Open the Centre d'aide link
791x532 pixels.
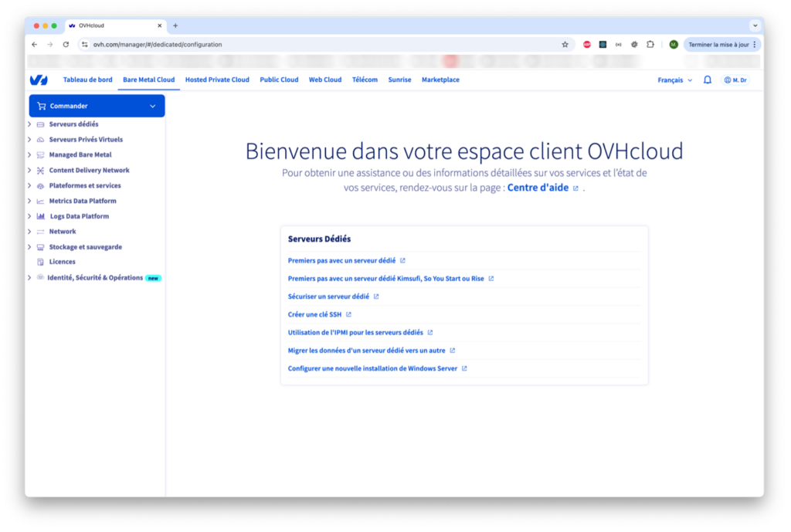coord(538,188)
